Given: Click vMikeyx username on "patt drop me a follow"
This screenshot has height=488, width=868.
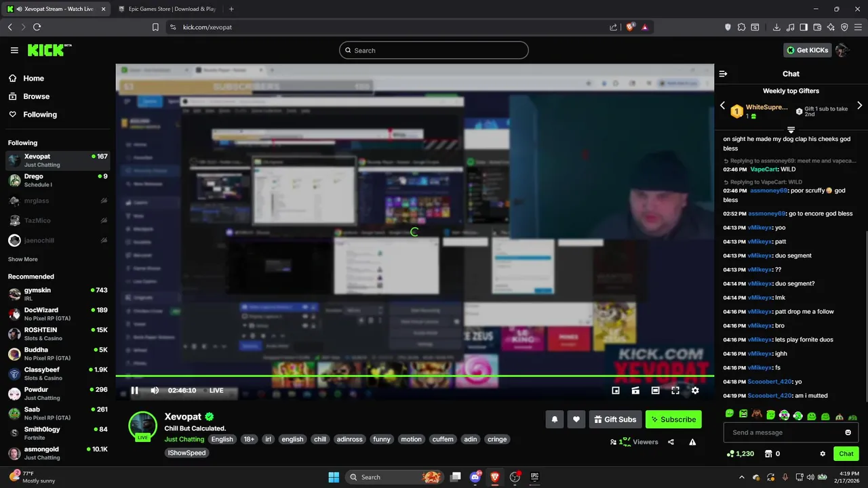Looking at the screenshot, I should click(x=759, y=312).
